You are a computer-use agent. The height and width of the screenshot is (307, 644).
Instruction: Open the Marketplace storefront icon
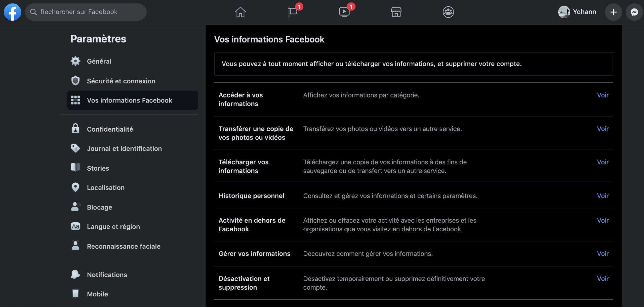pyautogui.click(x=396, y=12)
